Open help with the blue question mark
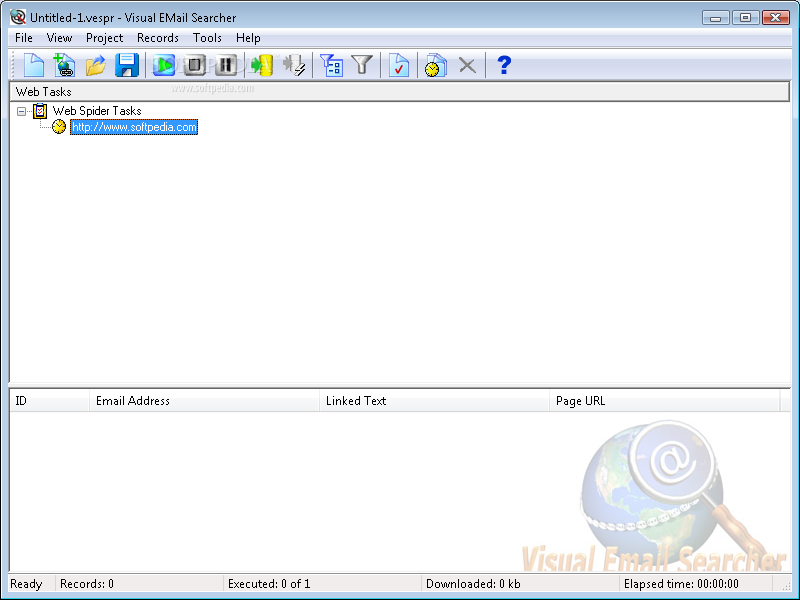This screenshot has height=600, width=800. 504,65
